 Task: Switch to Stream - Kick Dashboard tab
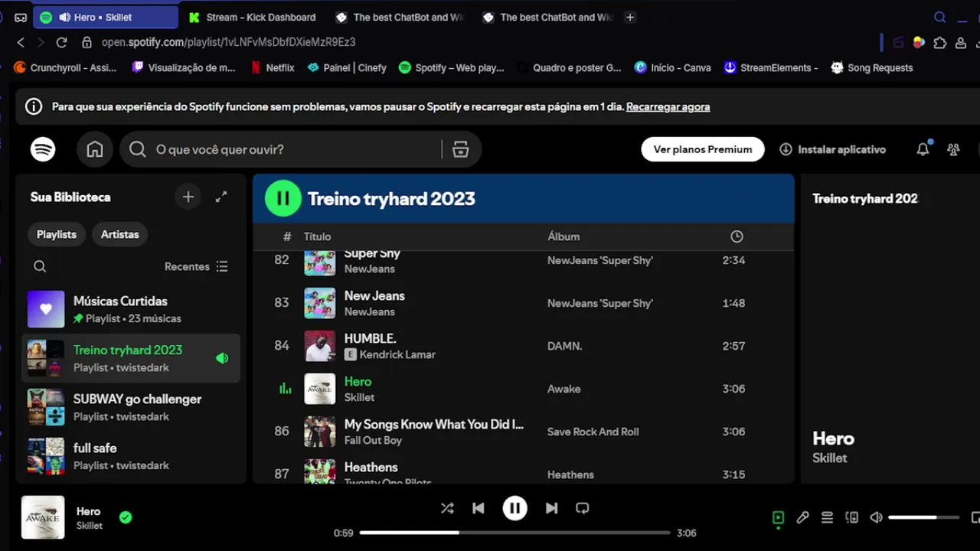click(x=253, y=17)
